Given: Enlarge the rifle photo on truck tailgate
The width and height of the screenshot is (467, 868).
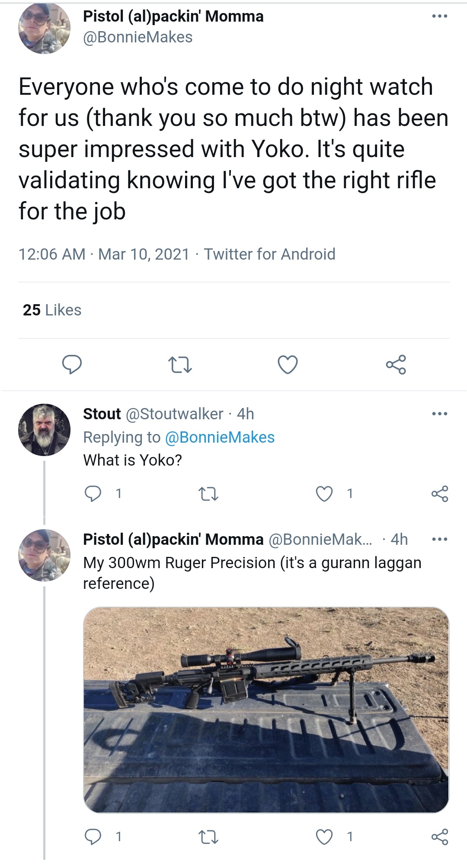Looking at the screenshot, I should click(266, 710).
